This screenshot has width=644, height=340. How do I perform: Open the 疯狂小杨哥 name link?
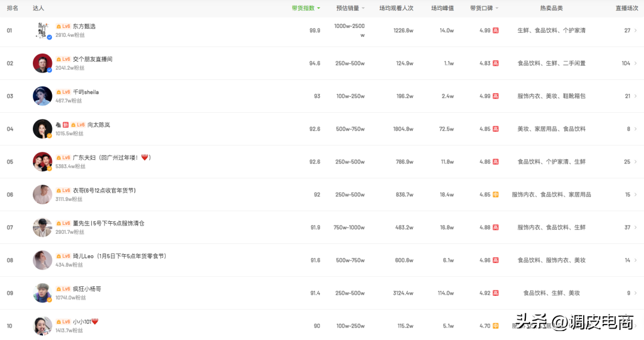[87, 289]
